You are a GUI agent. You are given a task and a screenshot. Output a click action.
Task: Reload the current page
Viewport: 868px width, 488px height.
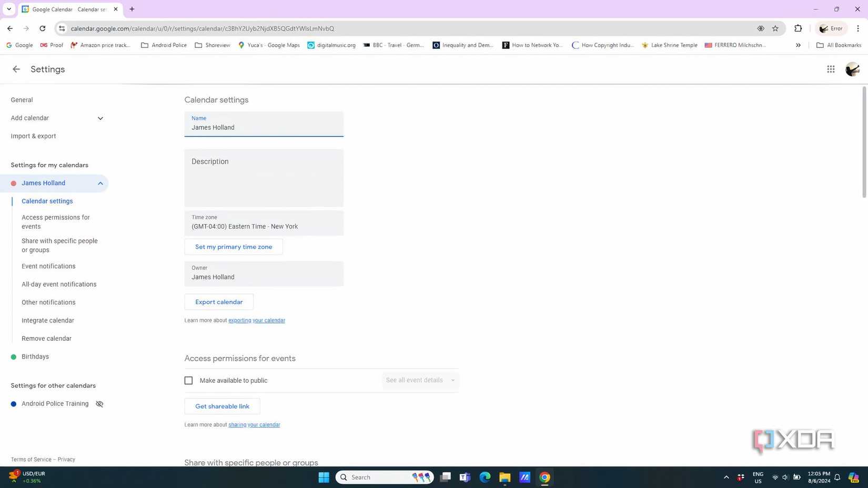[x=43, y=28]
